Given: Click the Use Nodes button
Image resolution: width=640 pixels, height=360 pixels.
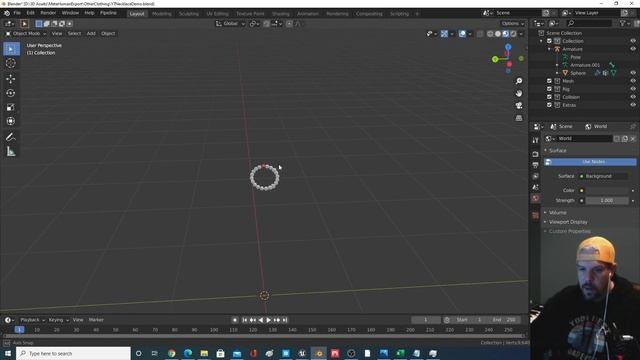Looking at the screenshot, I should click(590, 162).
